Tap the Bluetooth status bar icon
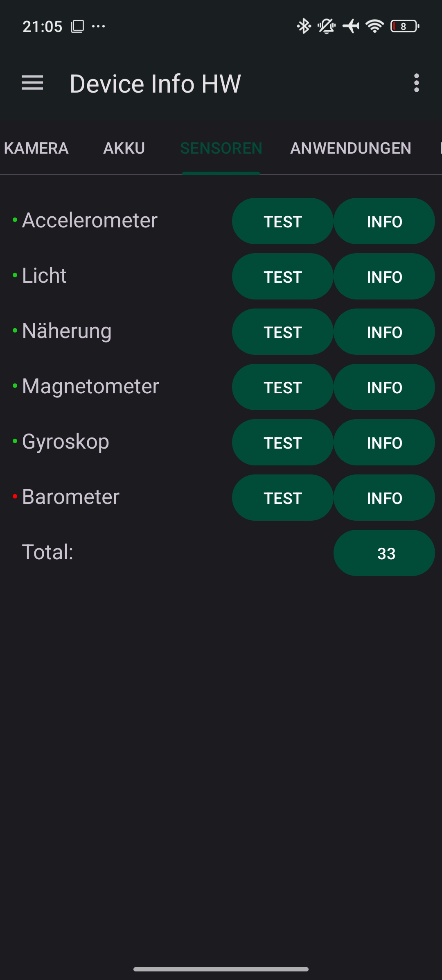The image size is (442, 980). (304, 27)
